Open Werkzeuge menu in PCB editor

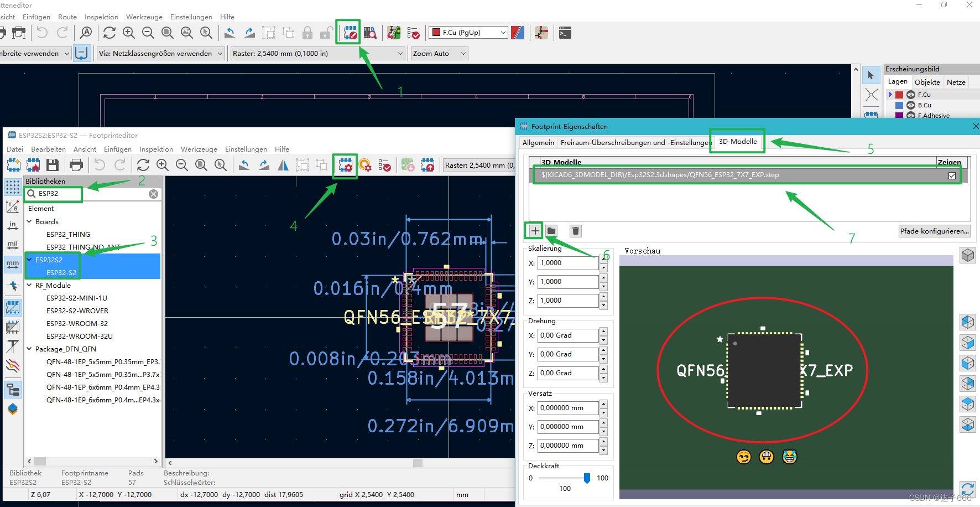(x=144, y=17)
